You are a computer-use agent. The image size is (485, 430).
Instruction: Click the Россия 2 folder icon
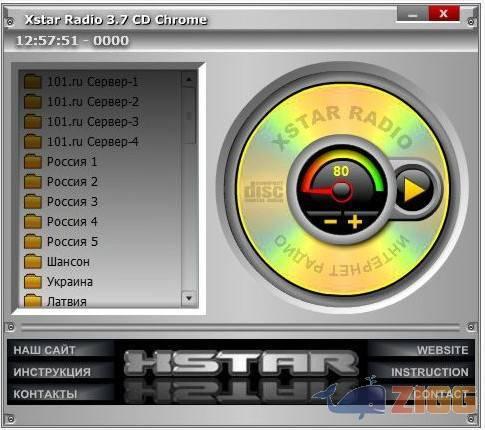coord(33,182)
